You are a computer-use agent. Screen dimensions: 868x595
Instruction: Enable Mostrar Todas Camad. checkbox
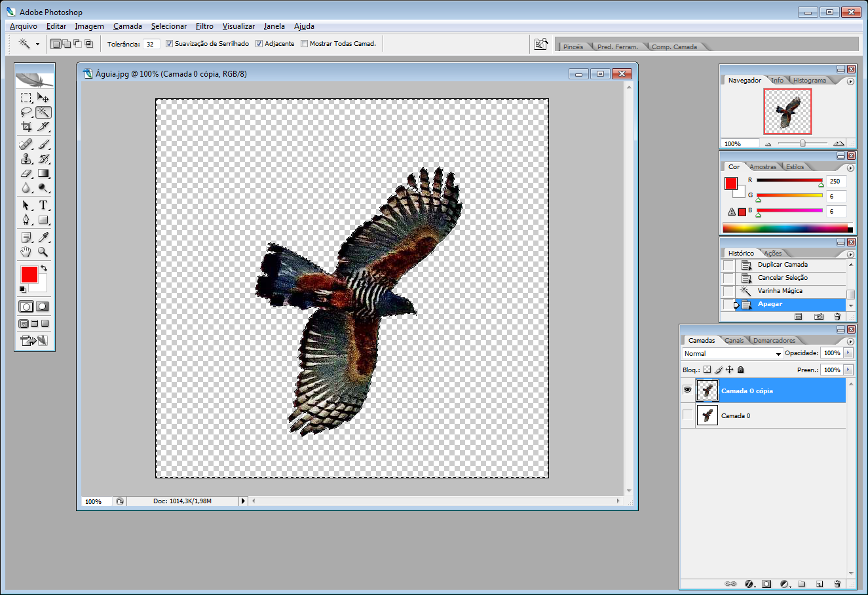[304, 44]
